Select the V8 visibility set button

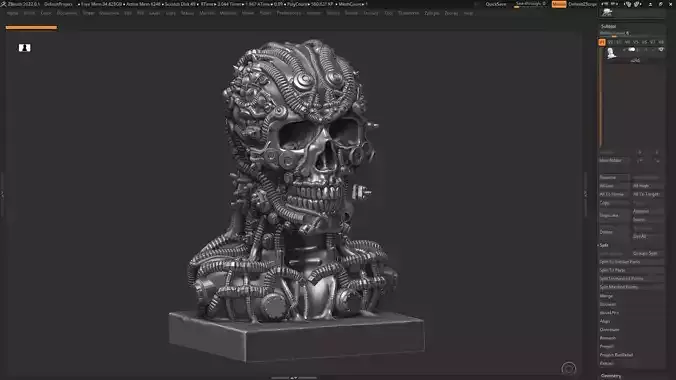[661, 42]
